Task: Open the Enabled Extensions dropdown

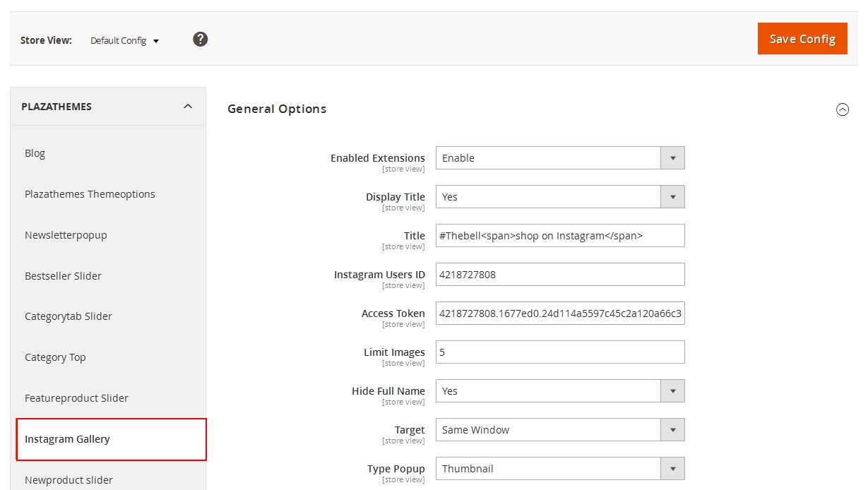Action: (559, 158)
